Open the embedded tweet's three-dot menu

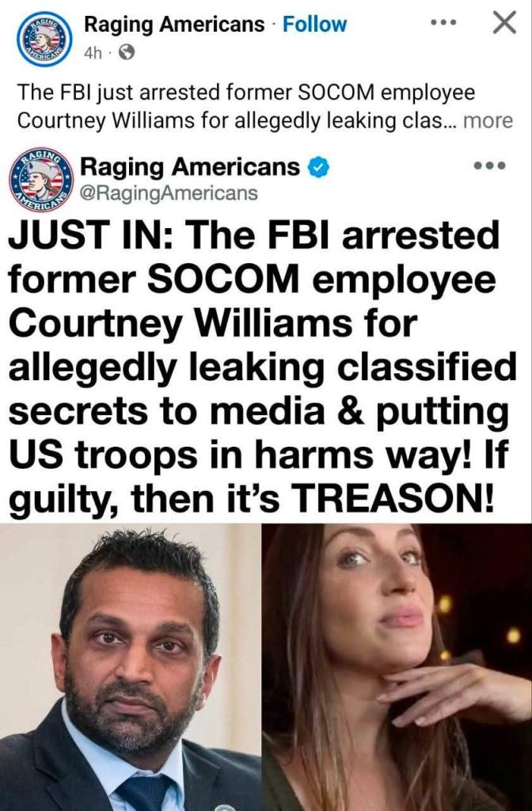coord(489,166)
